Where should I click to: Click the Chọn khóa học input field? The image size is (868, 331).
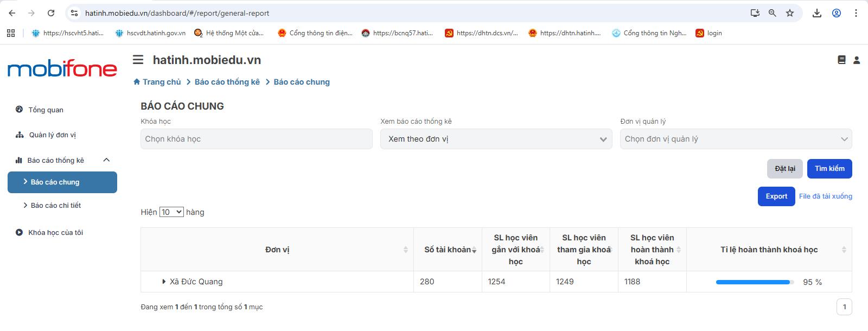point(256,139)
